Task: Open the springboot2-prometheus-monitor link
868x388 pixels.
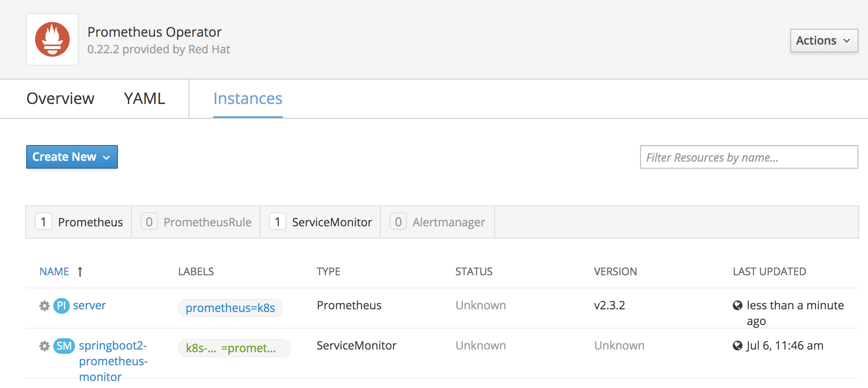Action: pos(114,361)
